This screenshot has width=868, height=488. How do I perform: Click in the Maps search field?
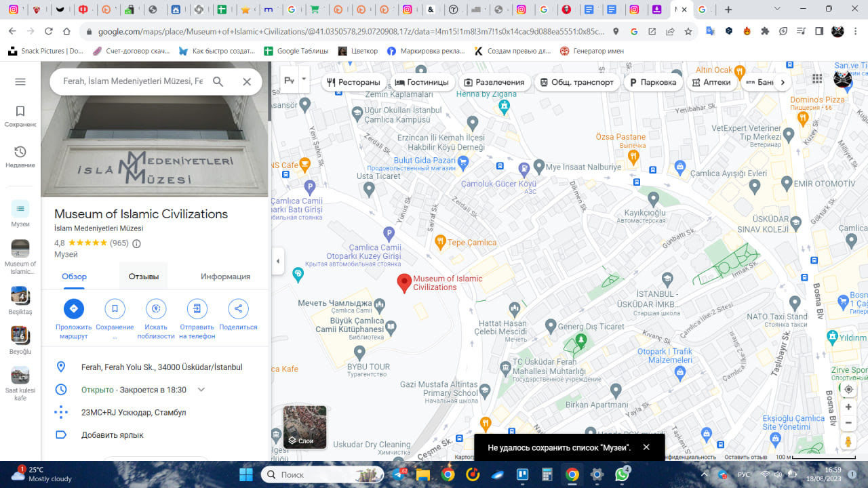[x=133, y=81]
